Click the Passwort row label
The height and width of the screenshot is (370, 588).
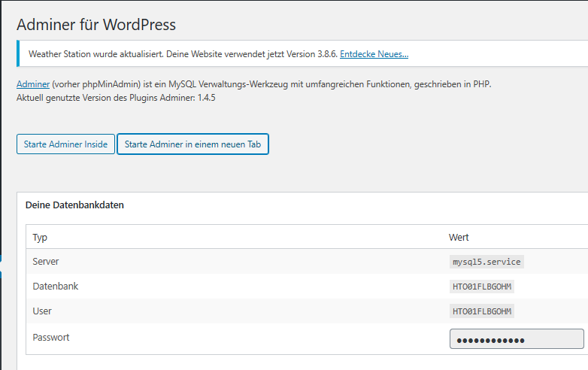click(x=51, y=338)
